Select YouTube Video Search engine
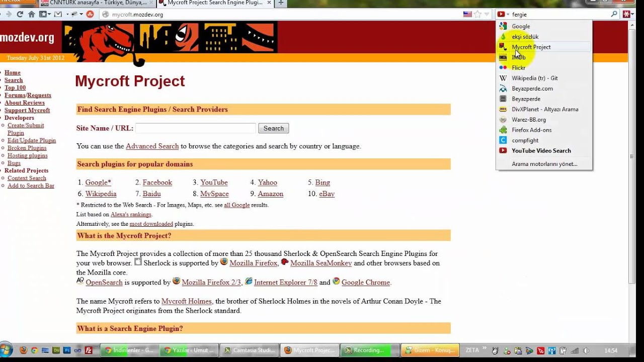The image size is (644, 362). click(544, 151)
